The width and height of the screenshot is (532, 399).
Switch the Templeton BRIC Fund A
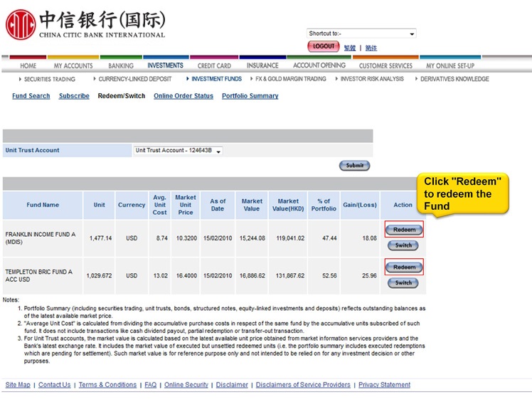tap(403, 282)
